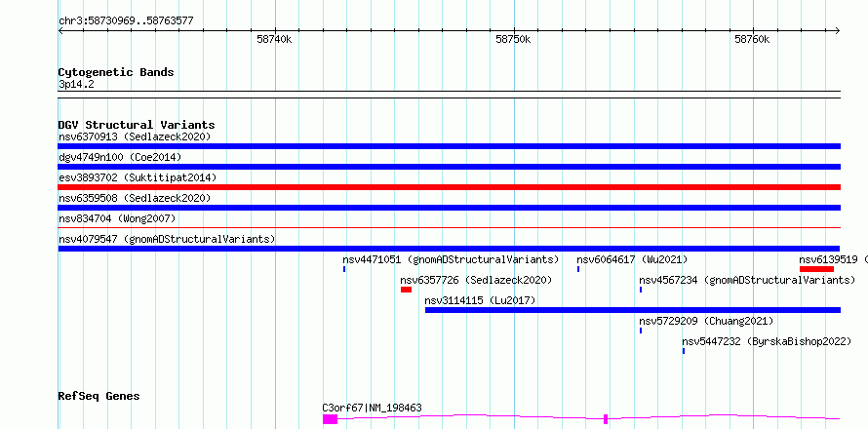Screen dimensions: 868x429
Task: Click the 58740k ruler tick label
Action: coord(274,39)
